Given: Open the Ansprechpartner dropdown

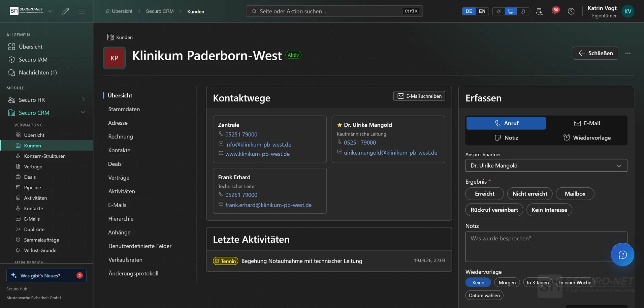Looking at the screenshot, I should 546,165.
